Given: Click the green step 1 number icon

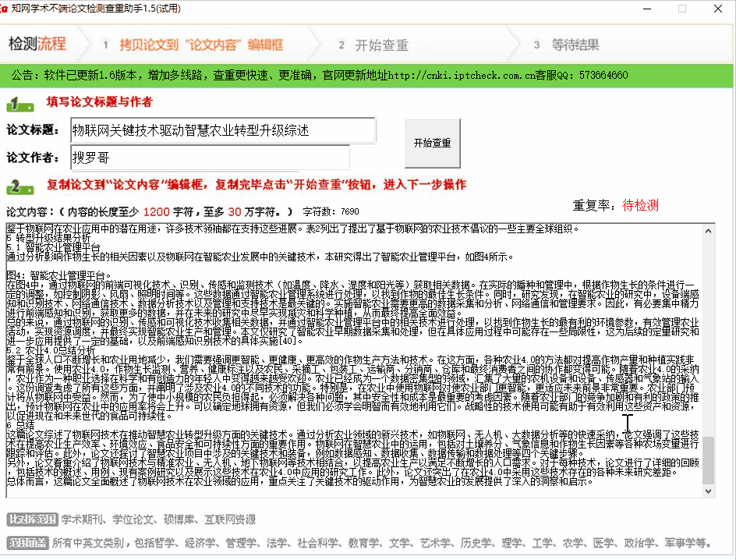Looking at the screenshot, I should tap(19, 104).
